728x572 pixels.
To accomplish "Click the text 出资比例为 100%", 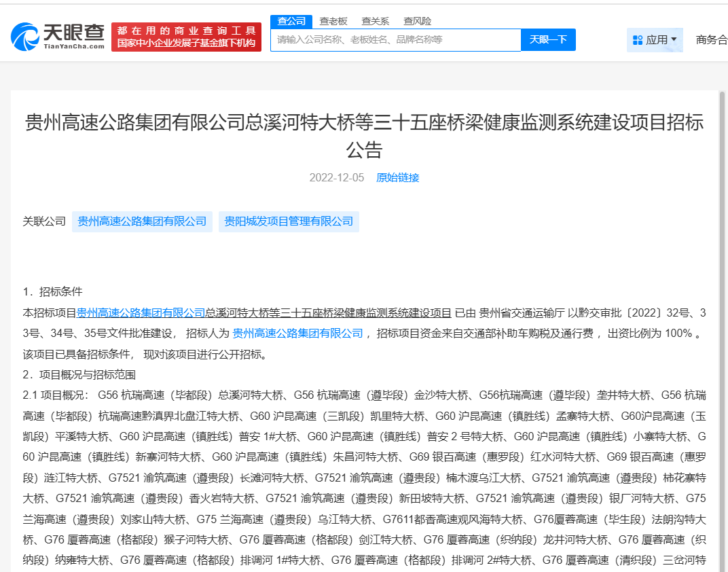I will (x=650, y=334).
